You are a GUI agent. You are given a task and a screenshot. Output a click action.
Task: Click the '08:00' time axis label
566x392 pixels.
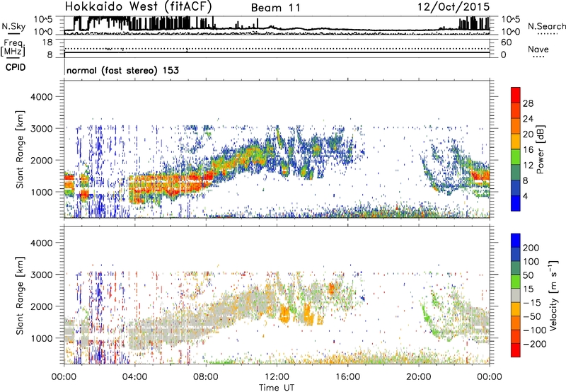point(206,377)
